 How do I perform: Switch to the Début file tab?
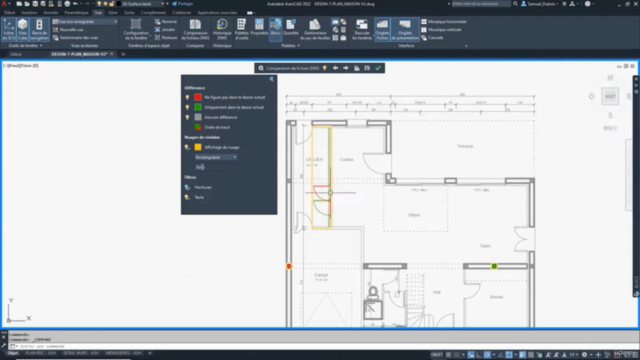click(16, 54)
